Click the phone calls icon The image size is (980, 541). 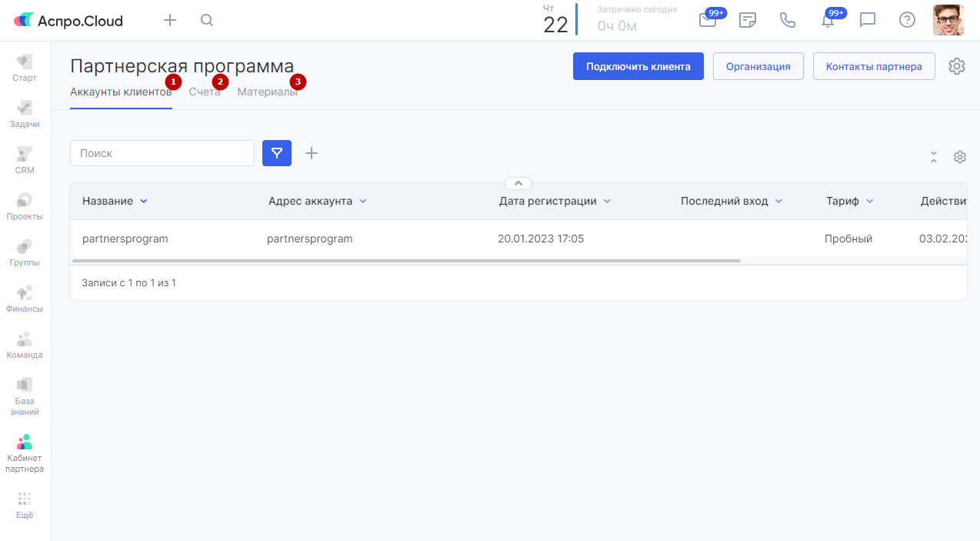pos(788,21)
